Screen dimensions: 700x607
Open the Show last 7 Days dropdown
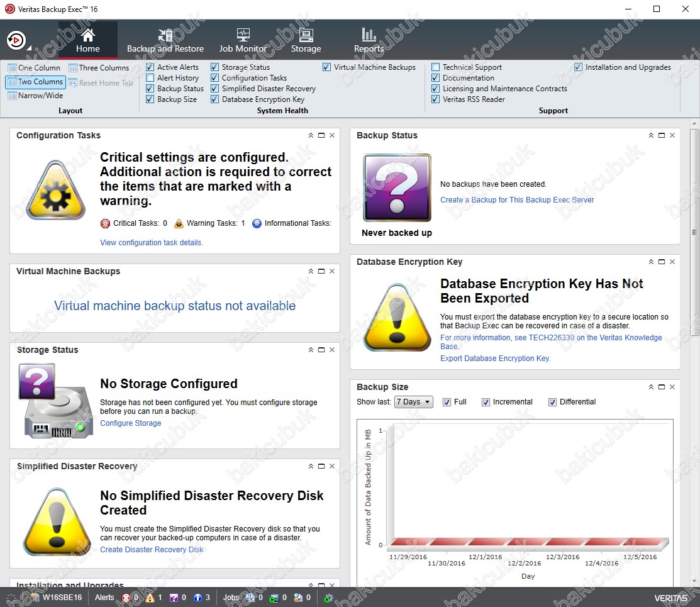(x=413, y=402)
